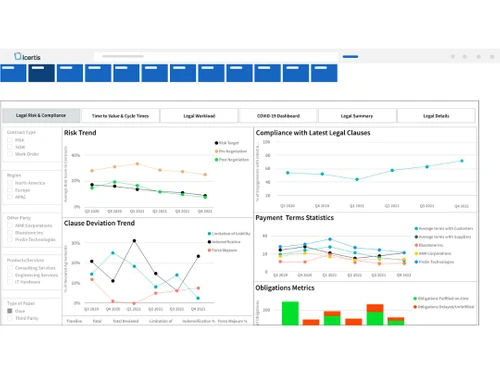Viewport: 500px width, 375px height.
Task: Click Obligations Delayed/Unfulfilled legend entry
Action: [444, 307]
